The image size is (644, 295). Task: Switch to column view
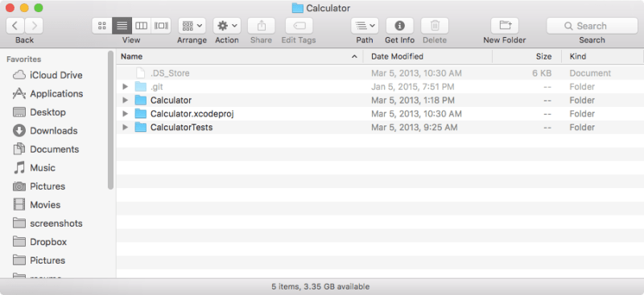pos(142,26)
